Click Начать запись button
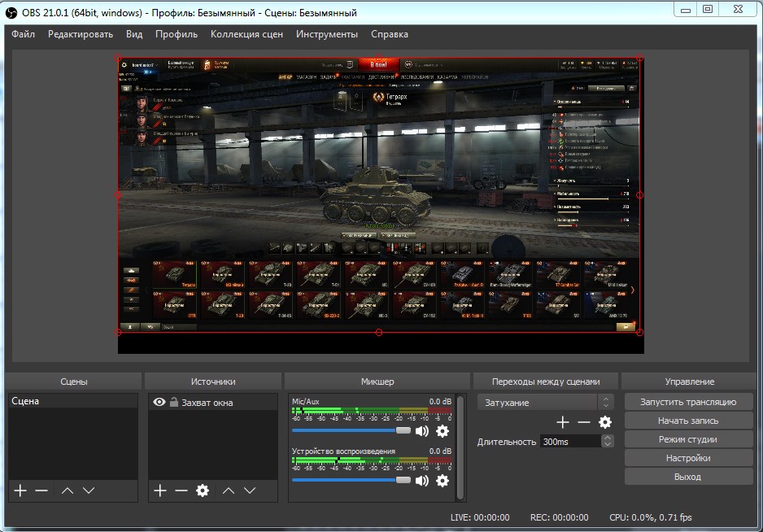763x532 pixels. click(x=688, y=421)
